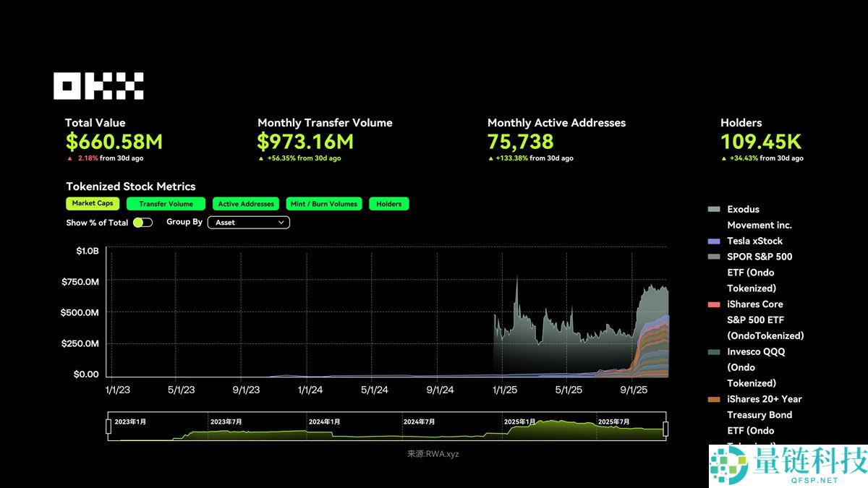This screenshot has height=488, width=868.
Task: Open the Active Addresses metric
Action: click(x=246, y=204)
